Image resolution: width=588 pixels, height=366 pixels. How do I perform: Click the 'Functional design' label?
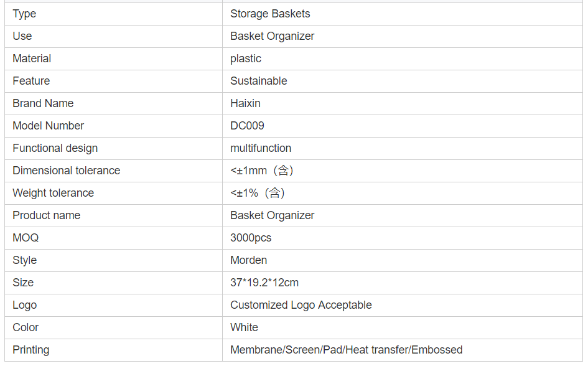[55, 148]
